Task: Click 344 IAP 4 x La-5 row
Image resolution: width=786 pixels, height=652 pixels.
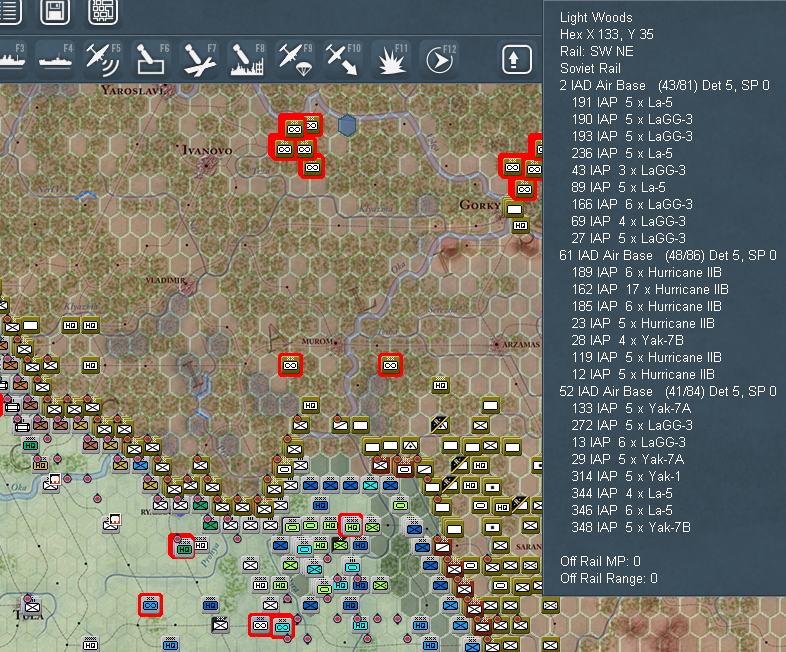Action: coord(622,493)
